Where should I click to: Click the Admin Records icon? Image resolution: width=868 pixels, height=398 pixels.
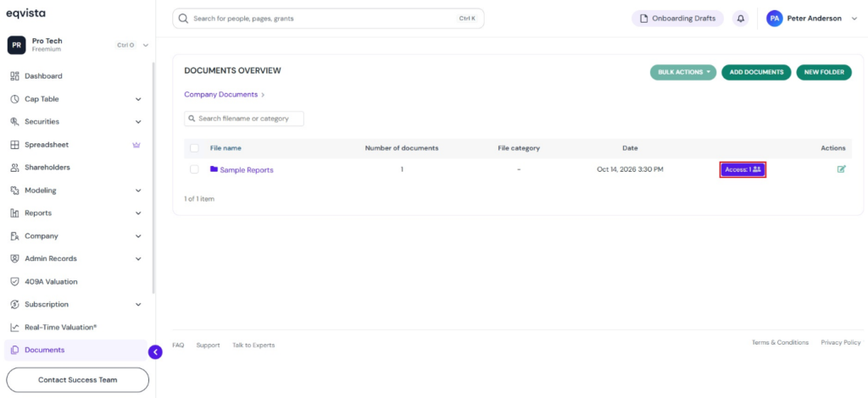point(15,259)
